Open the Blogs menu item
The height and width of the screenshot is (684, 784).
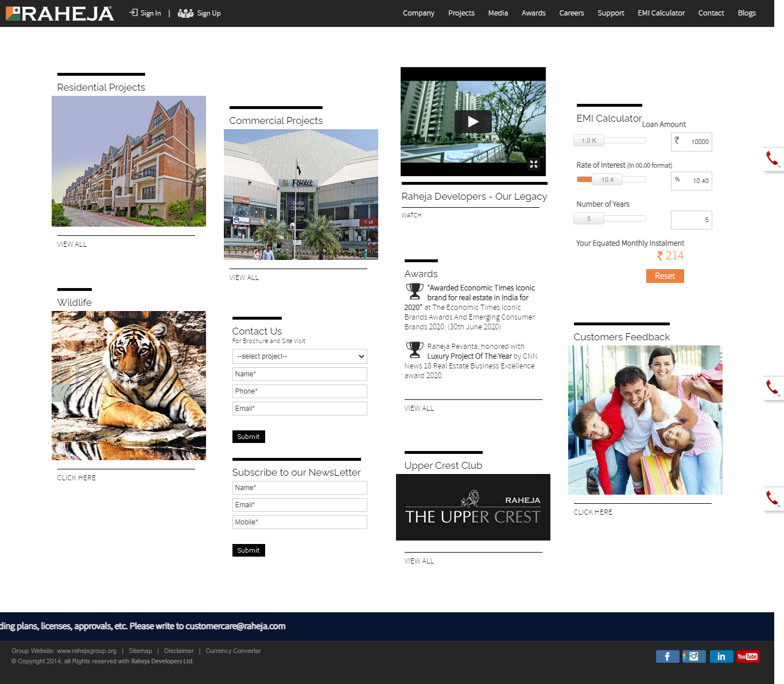(x=747, y=13)
